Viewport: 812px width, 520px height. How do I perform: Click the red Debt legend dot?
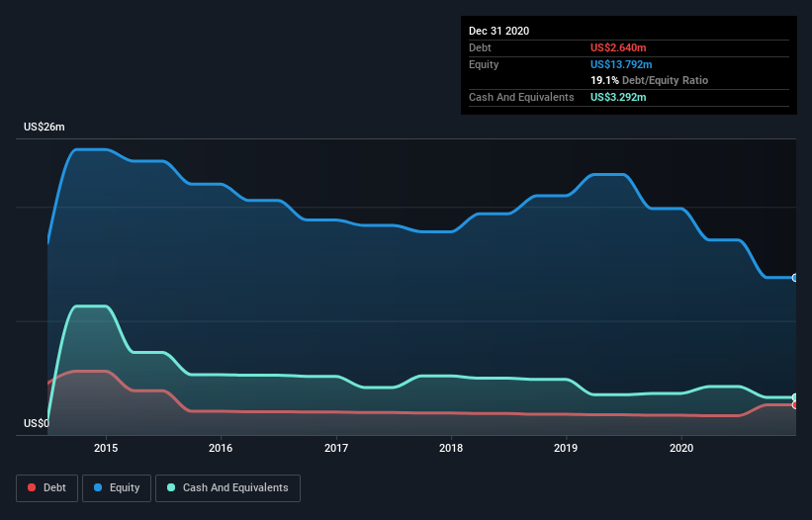[x=32, y=487]
